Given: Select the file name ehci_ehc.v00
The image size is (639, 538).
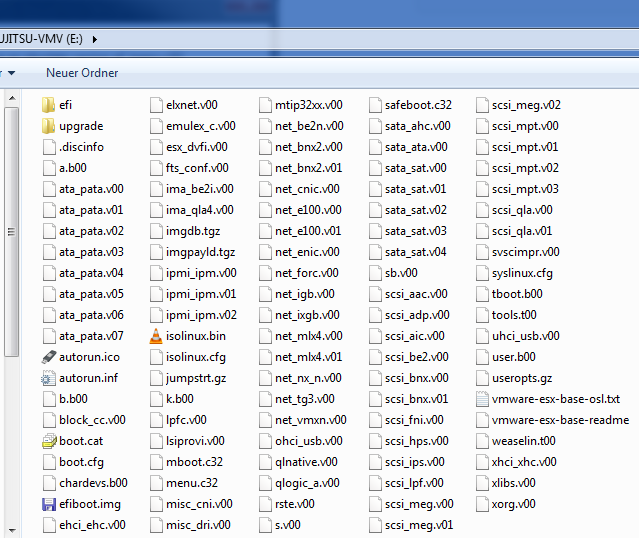Looking at the screenshot, I should 93,525.
